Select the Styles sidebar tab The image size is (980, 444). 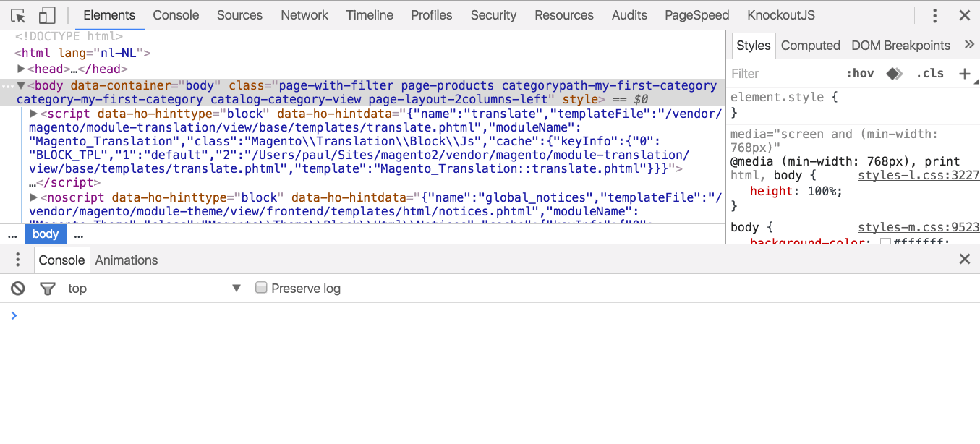tap(754, 46)
